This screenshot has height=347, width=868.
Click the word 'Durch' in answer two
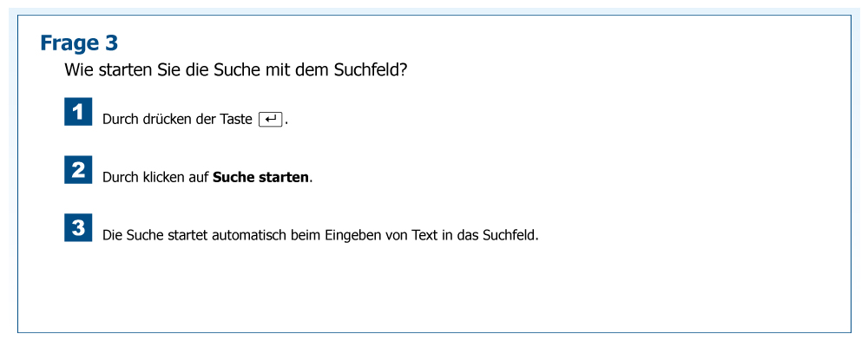click(x=119, y=177)
